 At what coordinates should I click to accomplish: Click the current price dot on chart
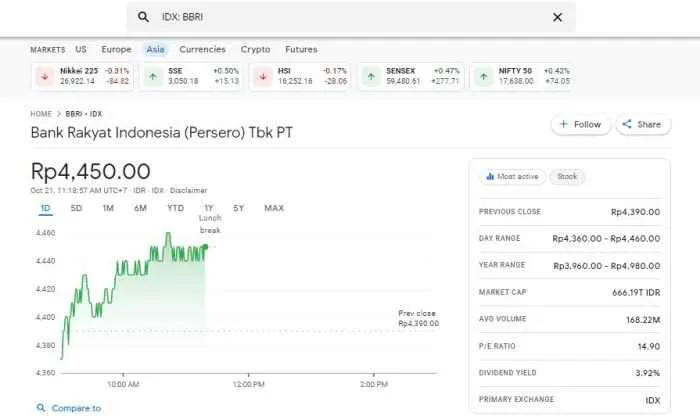[x=205, y=246]
